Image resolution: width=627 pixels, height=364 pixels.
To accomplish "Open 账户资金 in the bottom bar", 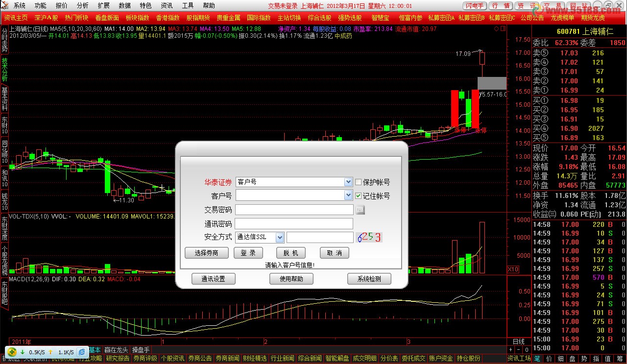I will point(441,359).
